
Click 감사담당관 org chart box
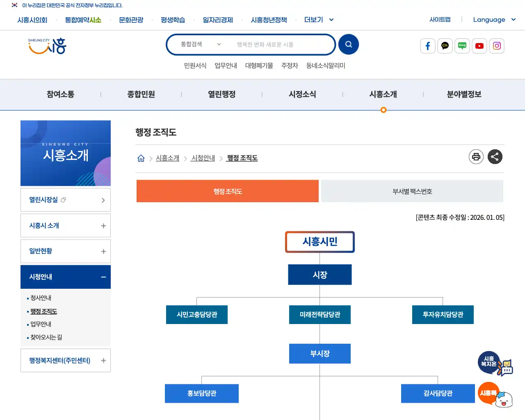(x=438, y=393)
